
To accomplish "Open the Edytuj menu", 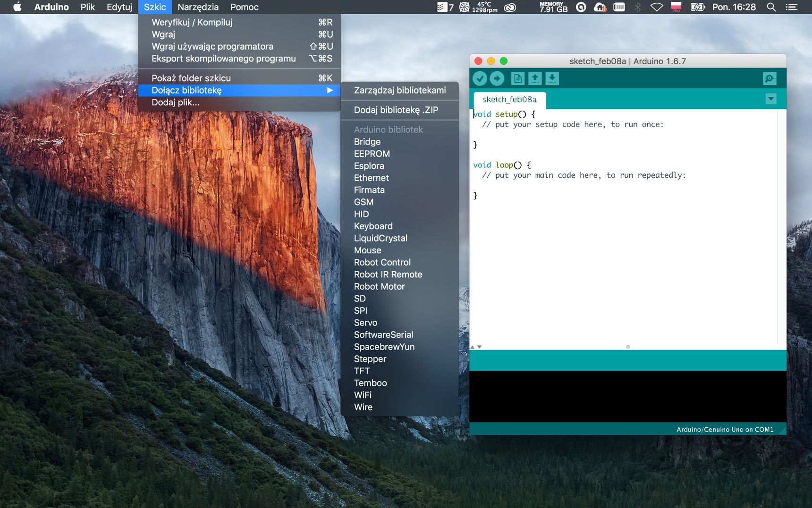I will 119,7.
